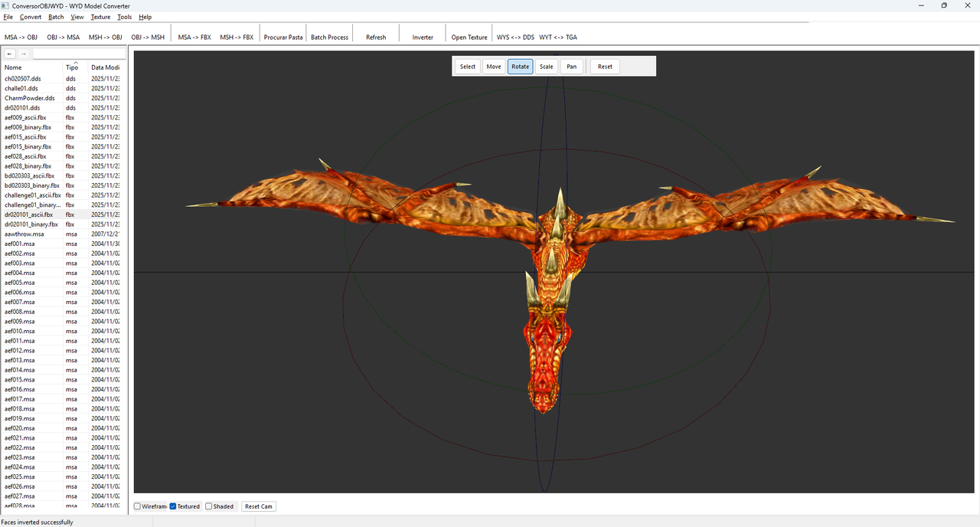Choose the Scale tool
The width and height of the screenshot is (980, 527).
(x=546, y=67)
